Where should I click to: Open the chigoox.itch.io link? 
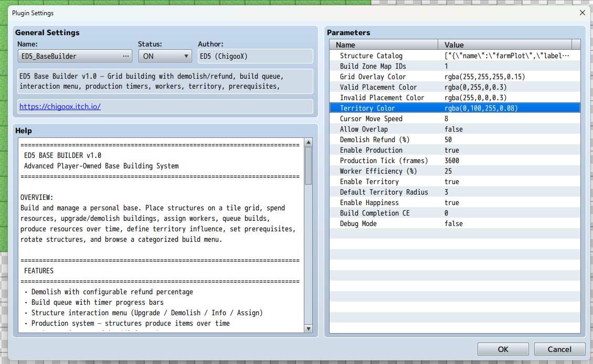pyautogui.click(x=60, y=106)
